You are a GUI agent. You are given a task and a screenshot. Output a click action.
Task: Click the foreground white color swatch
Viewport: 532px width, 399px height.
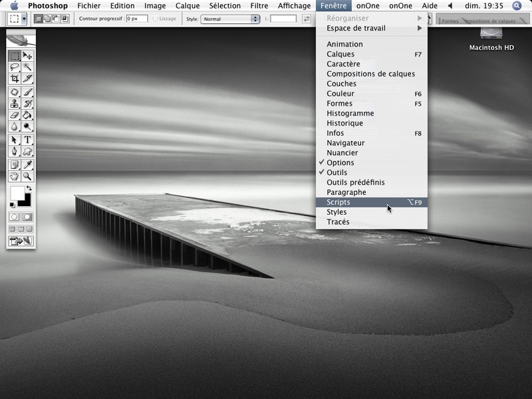[17, 193]
